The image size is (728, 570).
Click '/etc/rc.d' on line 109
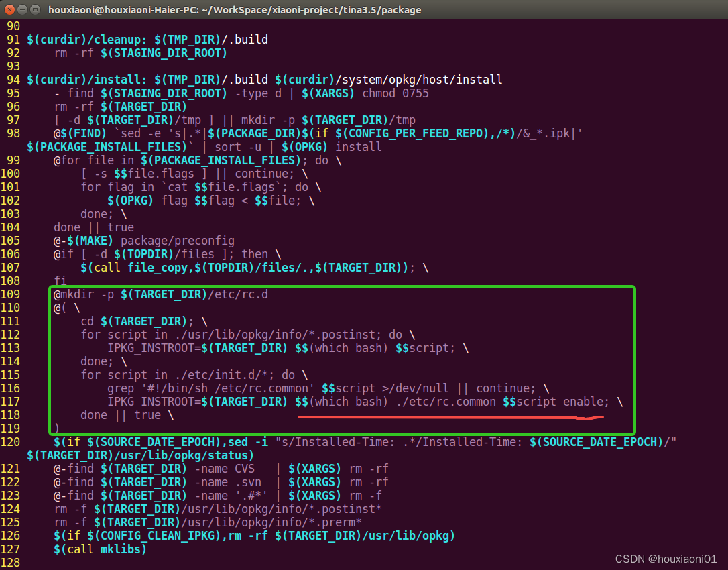[x=238, y=295]
